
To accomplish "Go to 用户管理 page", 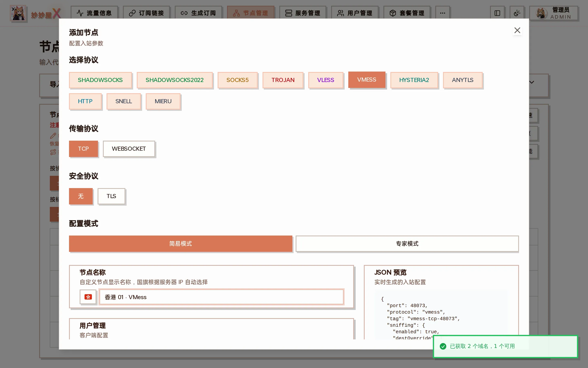I will [355, 13].
